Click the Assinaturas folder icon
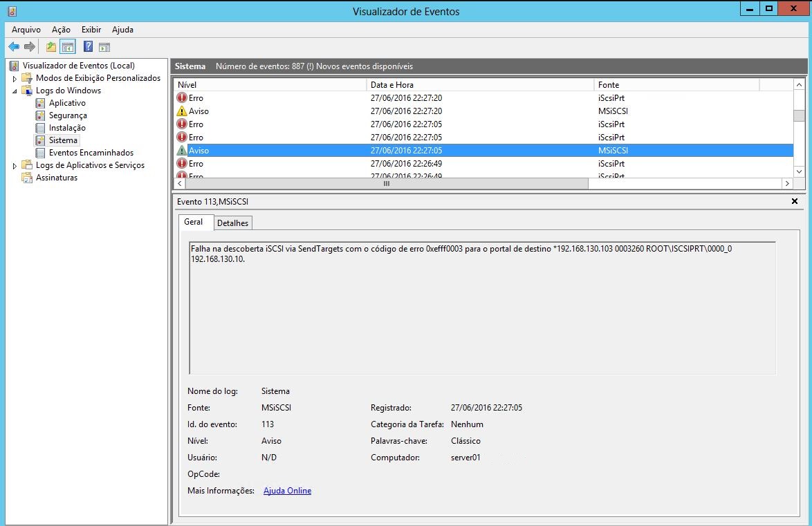 tap(27, 178)
